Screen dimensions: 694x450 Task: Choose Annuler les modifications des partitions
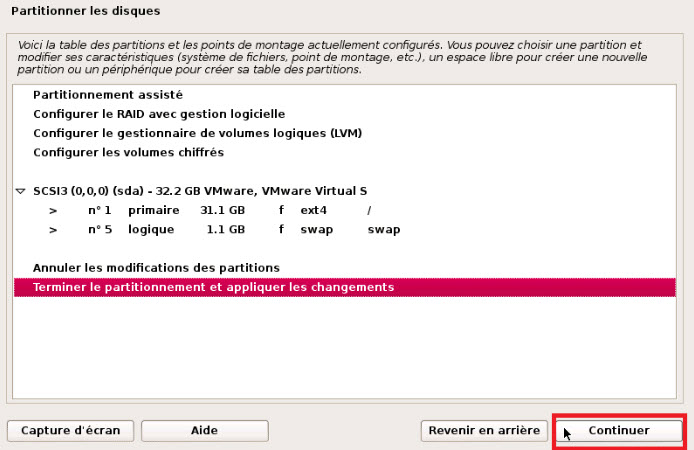pos(156,268)
